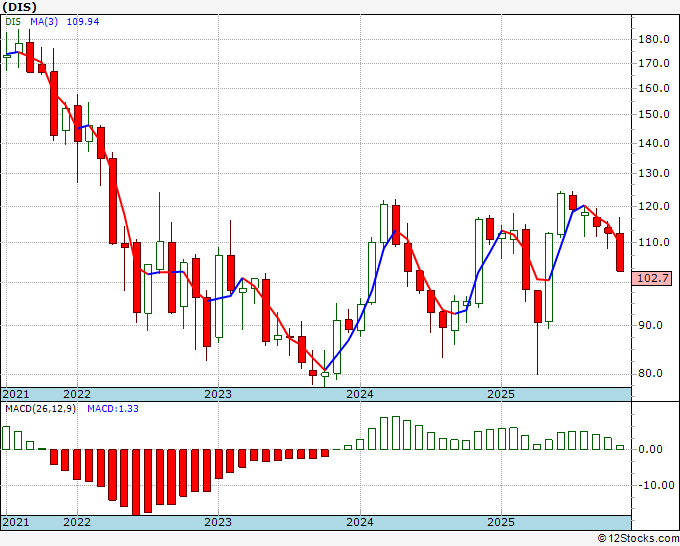Click the deepest red MACD histogram bar
Screen dimensions: 680x546
pyautogui.click(x=136, y=482)
